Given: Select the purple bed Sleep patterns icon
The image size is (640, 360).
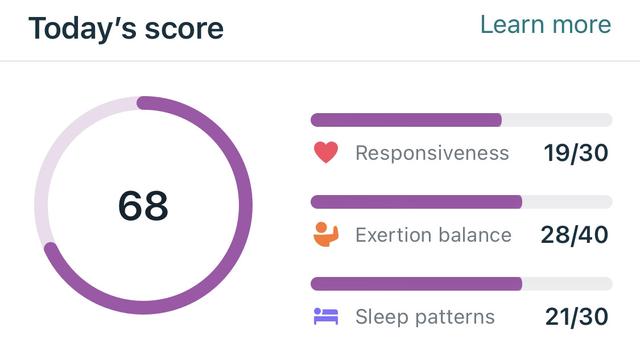Looking at the screenshot, I should [326, 316].
